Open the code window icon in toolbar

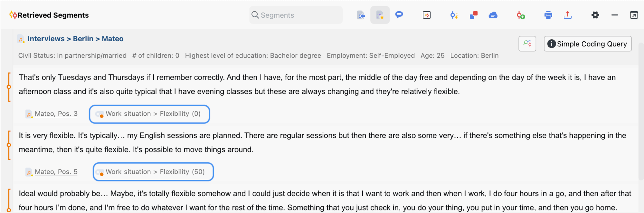[x=427, y=15]
